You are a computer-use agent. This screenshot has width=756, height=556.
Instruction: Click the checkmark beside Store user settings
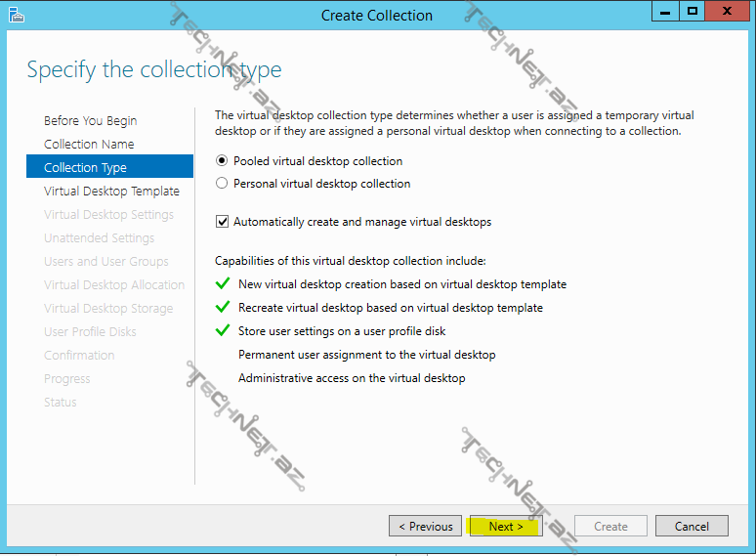pos(223,331)
